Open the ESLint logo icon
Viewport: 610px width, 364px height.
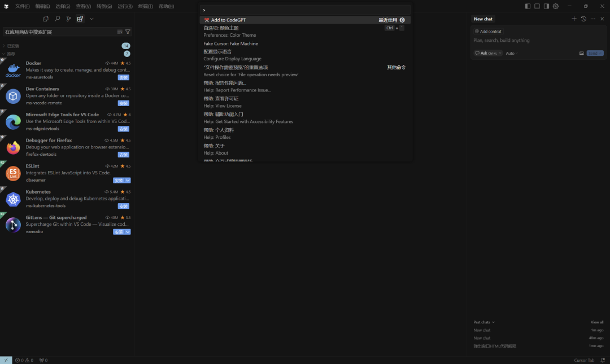13,173
